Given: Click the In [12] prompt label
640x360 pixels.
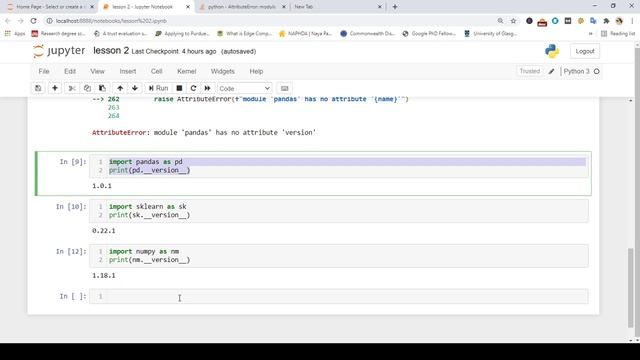Looking at the screenshot, I should pos(71,252).
